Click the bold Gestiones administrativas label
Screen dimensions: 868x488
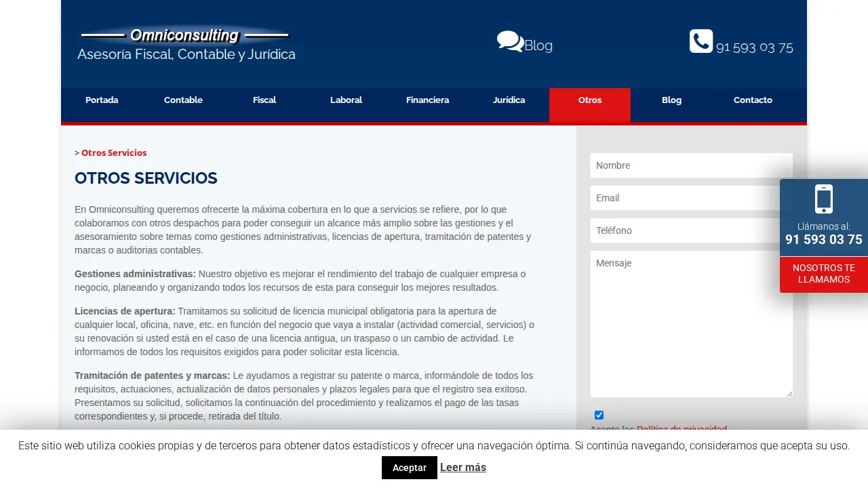tap(135, 274)
